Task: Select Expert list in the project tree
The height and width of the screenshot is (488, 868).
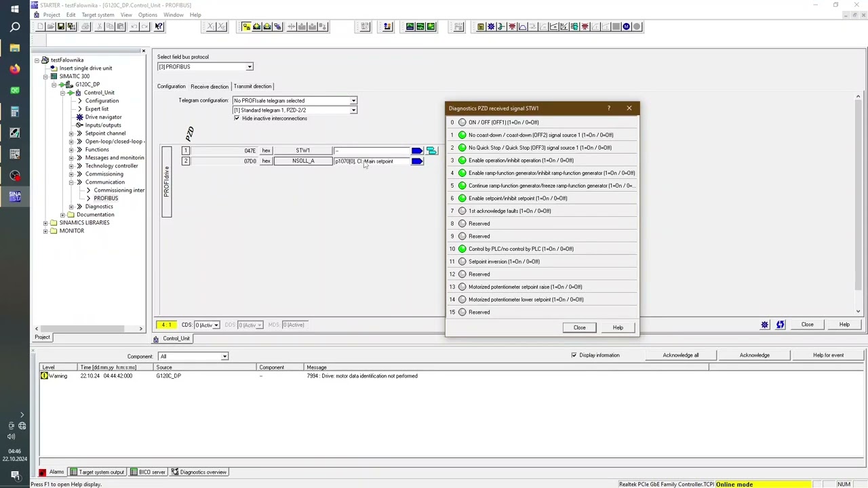Action: click(x=97, y=109)
